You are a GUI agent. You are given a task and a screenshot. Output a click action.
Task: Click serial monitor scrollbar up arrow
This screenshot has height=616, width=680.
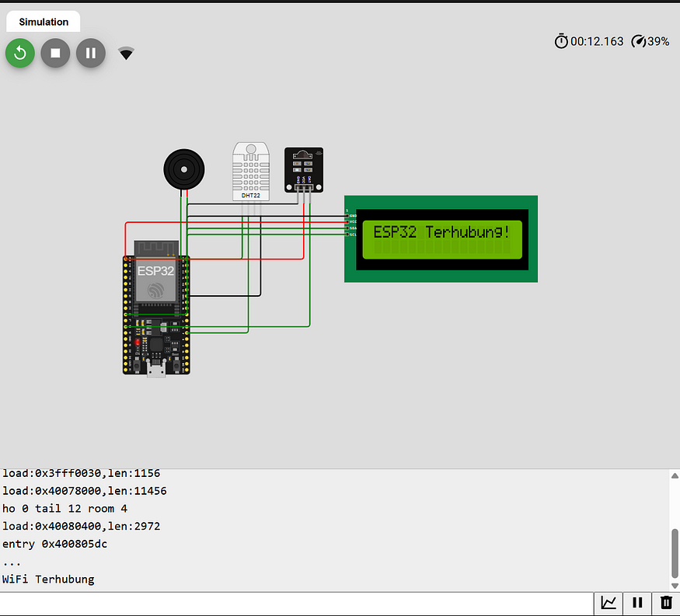coord(675,475)
